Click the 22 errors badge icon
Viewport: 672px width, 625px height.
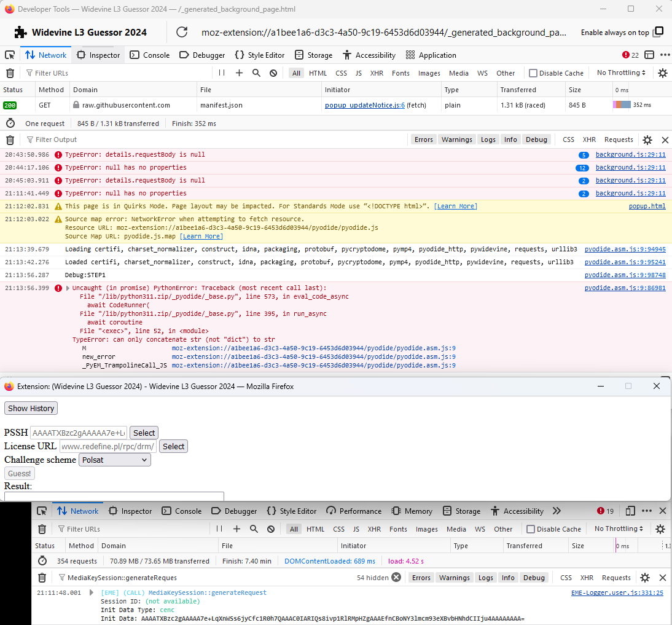tap(626, 55)
